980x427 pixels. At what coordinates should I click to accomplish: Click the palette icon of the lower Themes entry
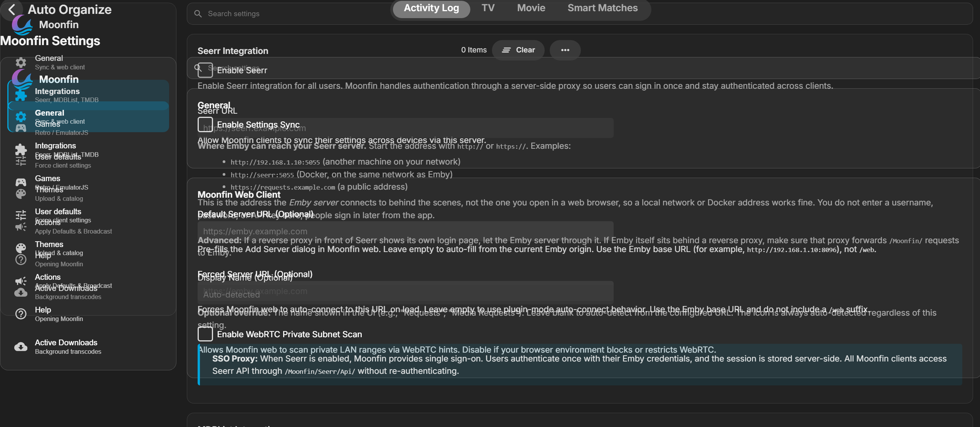(21, 248)
